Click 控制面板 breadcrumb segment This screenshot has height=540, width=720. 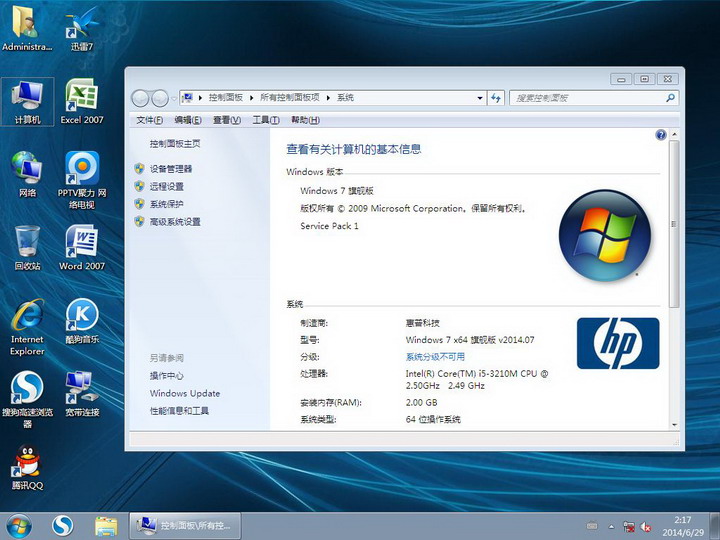pos(225,97)
